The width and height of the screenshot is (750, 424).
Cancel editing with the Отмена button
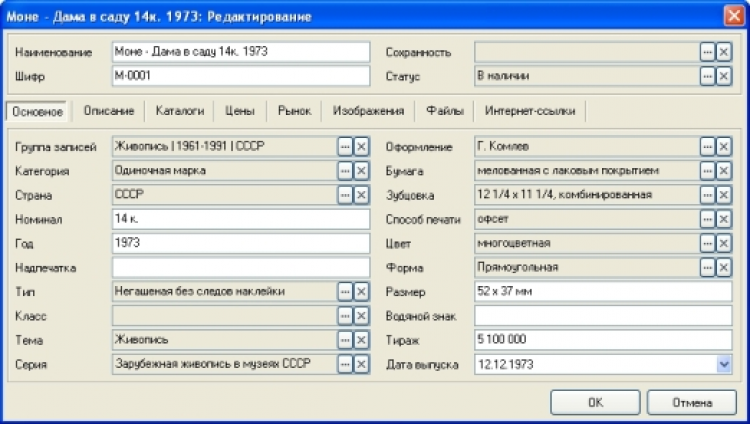click(x=692, y=402)
